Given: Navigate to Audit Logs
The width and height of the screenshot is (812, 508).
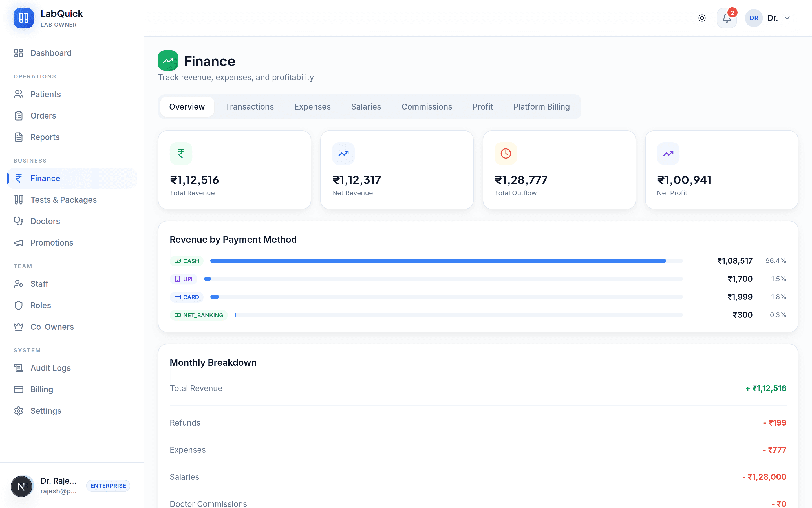Looking at the screenshot, I should click(x=72, y=368).
